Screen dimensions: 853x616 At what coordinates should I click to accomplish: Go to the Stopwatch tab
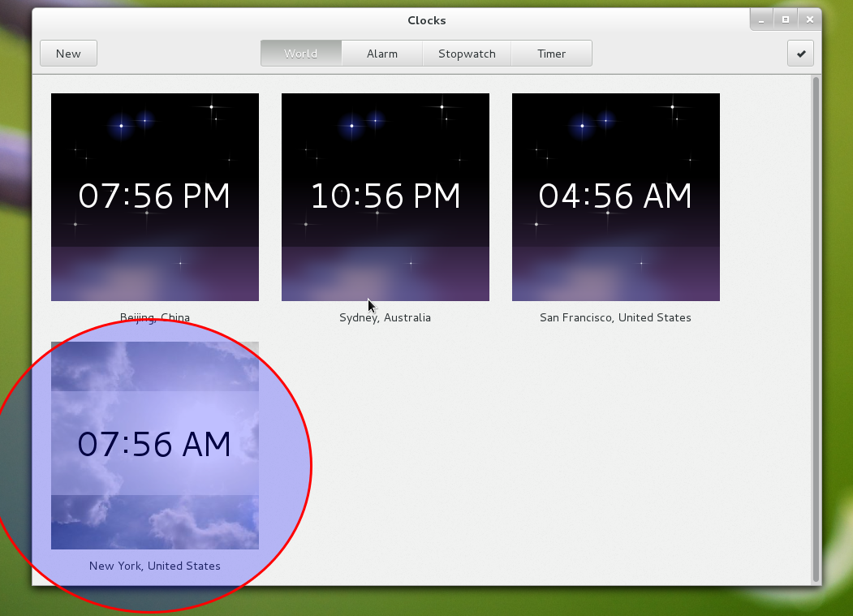click(x=467, y=54)
